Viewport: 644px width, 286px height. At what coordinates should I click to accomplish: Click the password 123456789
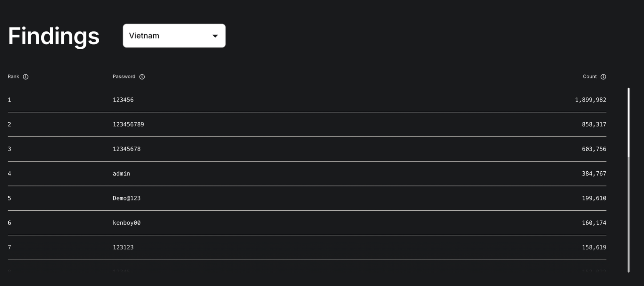coord(128,124)
